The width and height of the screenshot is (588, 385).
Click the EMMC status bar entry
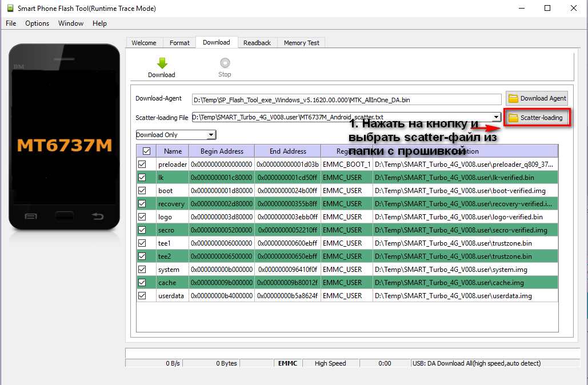coord(287,363)
